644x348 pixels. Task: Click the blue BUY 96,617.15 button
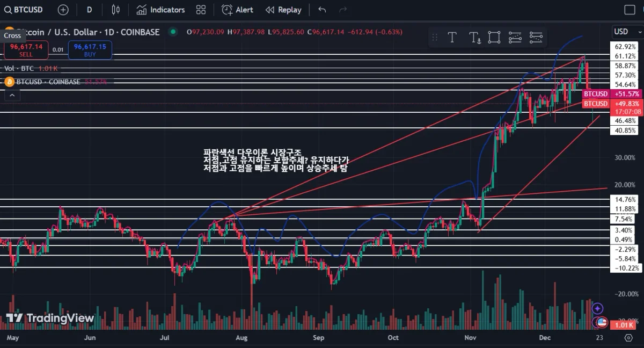tap(90, 50)
